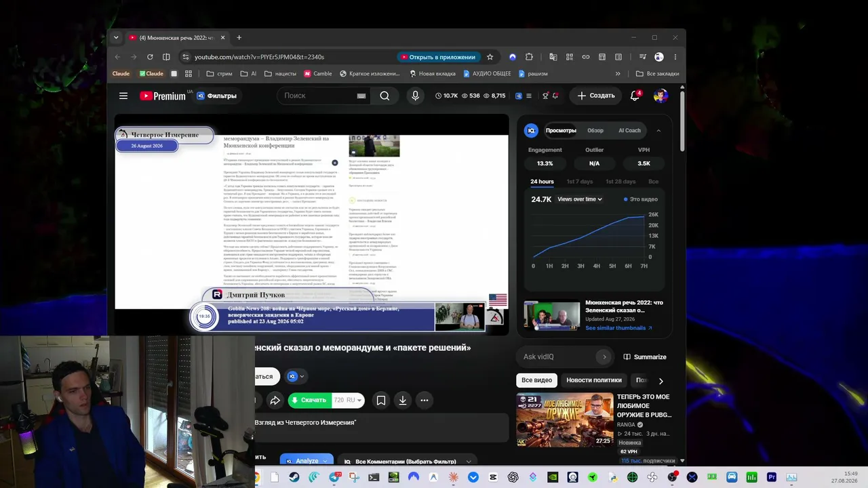
Task: Click the Скачать download button
Action: click(309, 401)
